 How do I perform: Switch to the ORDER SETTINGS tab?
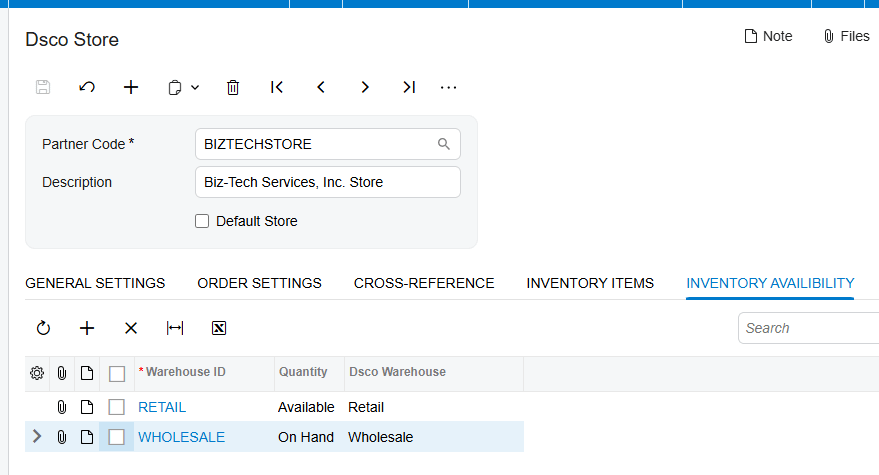[260, 283]
